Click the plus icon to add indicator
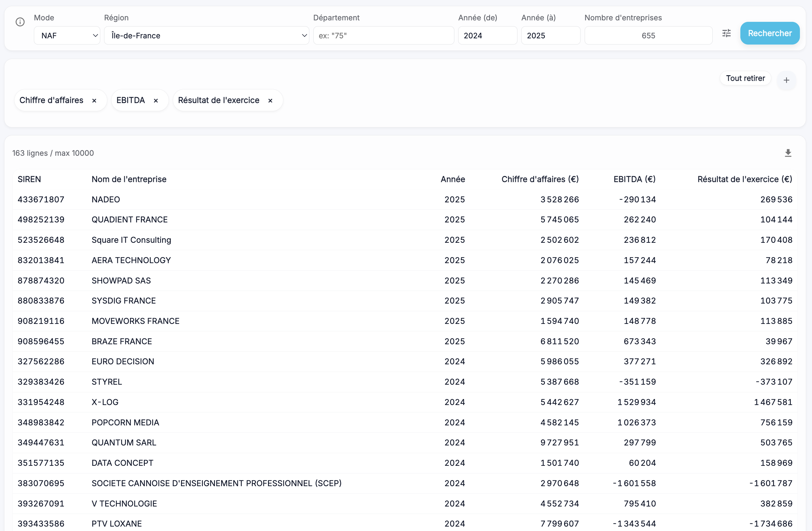The width and height of the screenshot is (812, 531). pyautogui.click(x=786, y=80)
